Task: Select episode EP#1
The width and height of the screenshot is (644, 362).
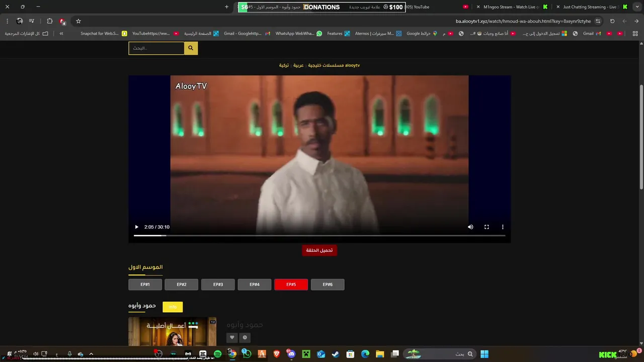Action: [145, 285]
